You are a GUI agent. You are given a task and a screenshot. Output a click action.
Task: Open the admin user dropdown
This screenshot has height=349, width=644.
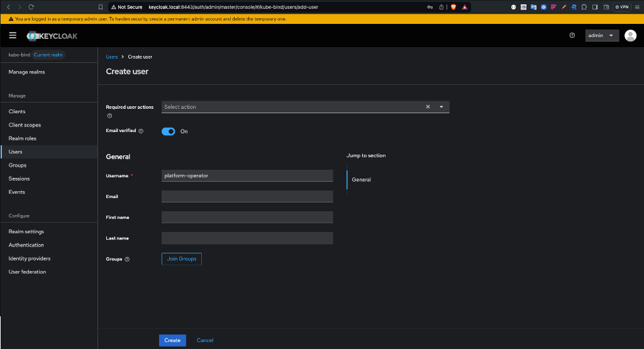click(602, 35)
